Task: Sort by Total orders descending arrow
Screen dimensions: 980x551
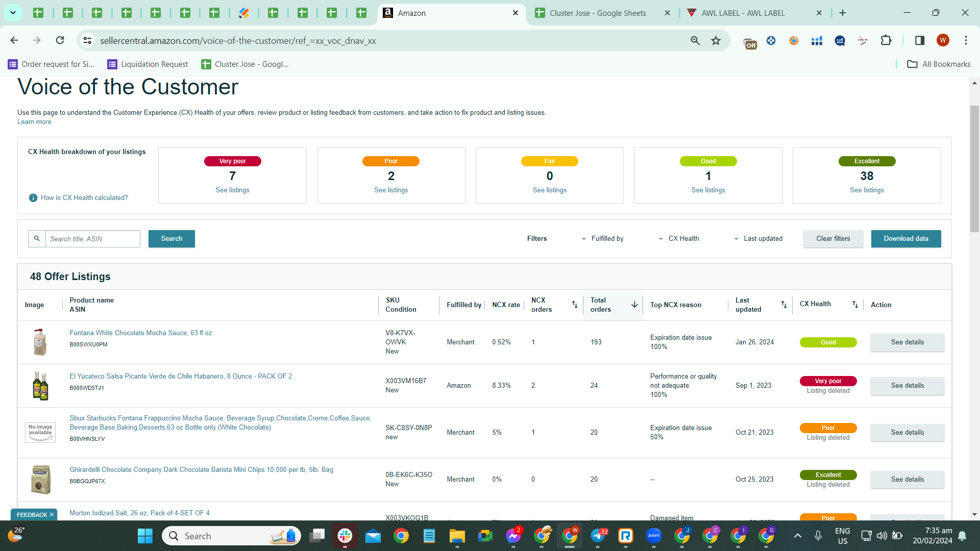Action: pos(634,305)
